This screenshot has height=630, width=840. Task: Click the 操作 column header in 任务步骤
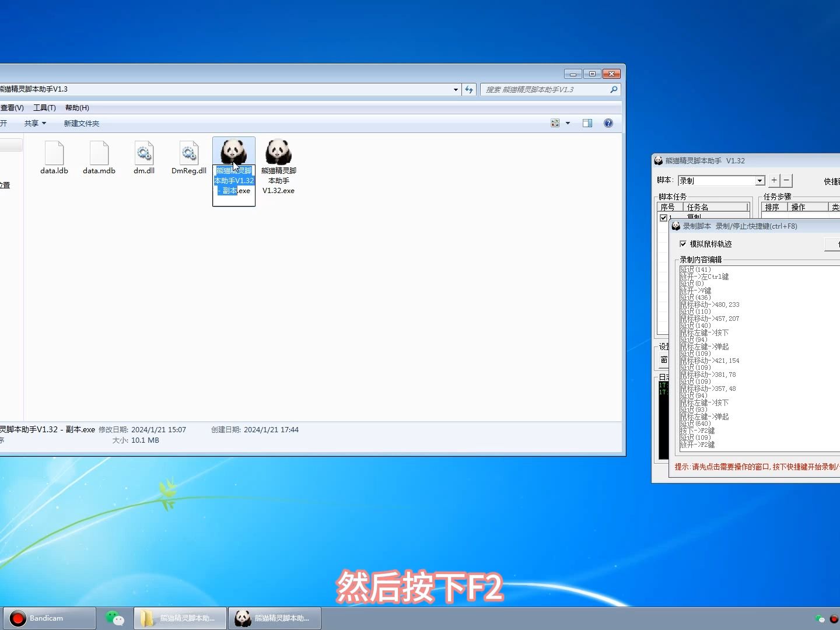click(808, 207)
